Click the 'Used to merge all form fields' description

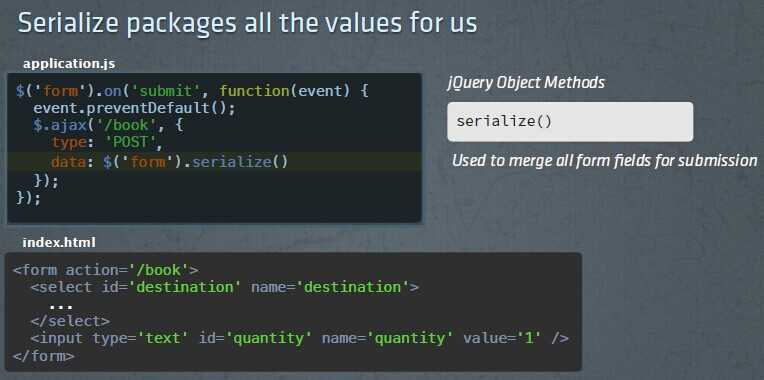605,160
